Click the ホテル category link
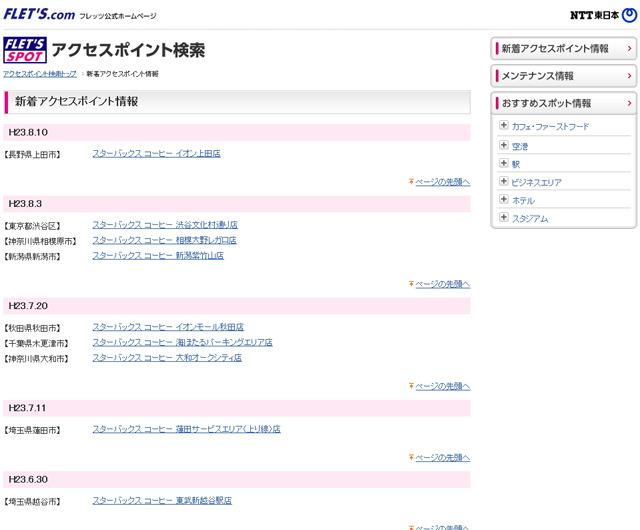Screen dimensions: 640x530 (x=523, y=201)
